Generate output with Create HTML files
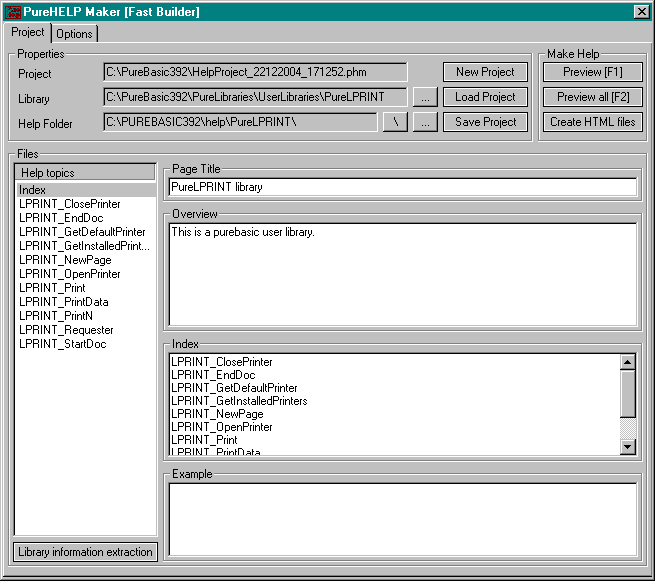This screenshot has width=655, height=581. click(x=592, y=122)
